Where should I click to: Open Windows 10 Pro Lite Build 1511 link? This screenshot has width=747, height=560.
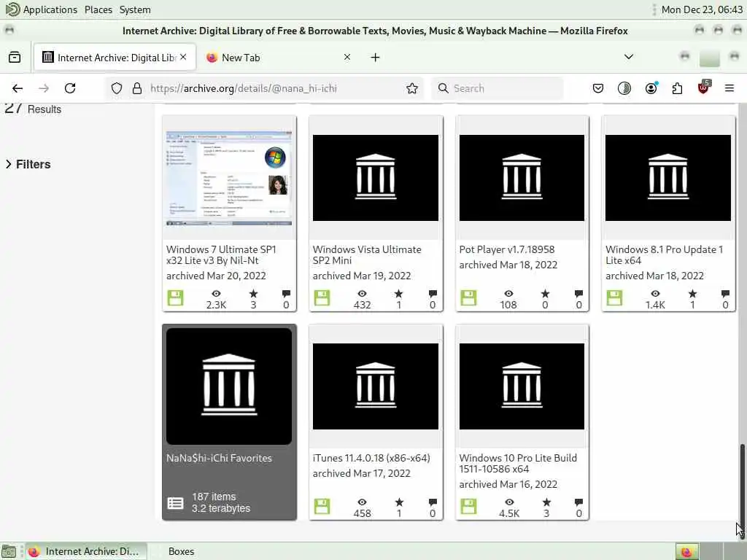tap(518, 463)
